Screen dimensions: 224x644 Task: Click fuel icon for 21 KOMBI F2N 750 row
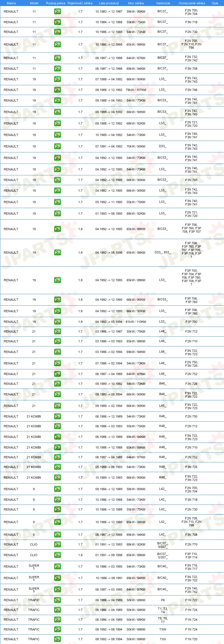[57, 416]
